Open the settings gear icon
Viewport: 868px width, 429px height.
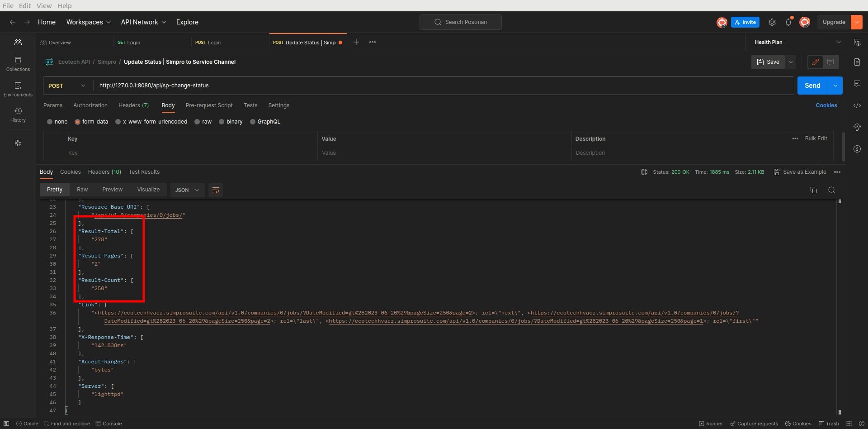tap(772, 22)
